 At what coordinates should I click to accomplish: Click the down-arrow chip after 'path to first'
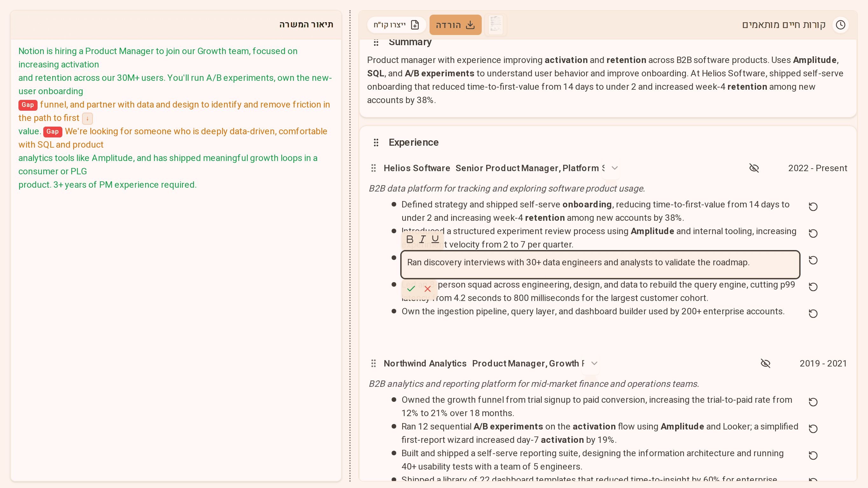(x=87, y=119)
